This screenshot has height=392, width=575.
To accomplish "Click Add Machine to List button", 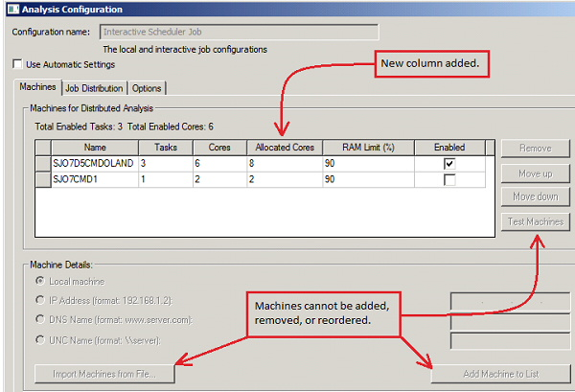I will (x=501, y=374).
